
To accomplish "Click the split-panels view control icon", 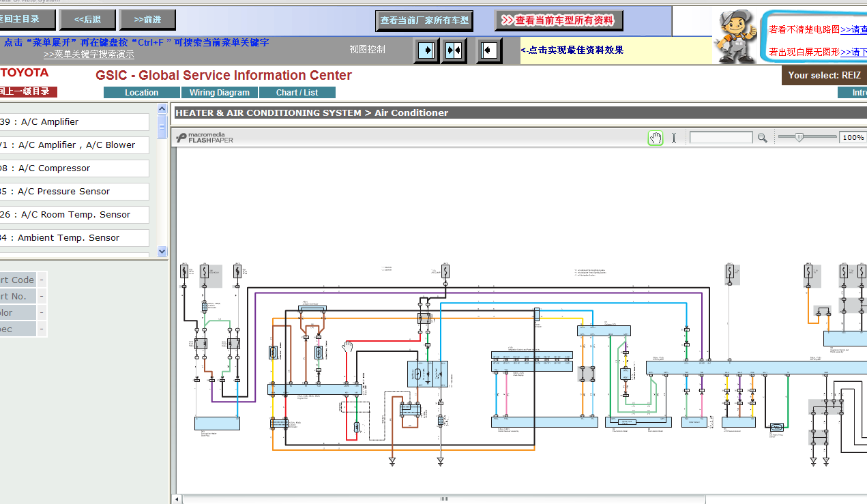I will [454, 50].
